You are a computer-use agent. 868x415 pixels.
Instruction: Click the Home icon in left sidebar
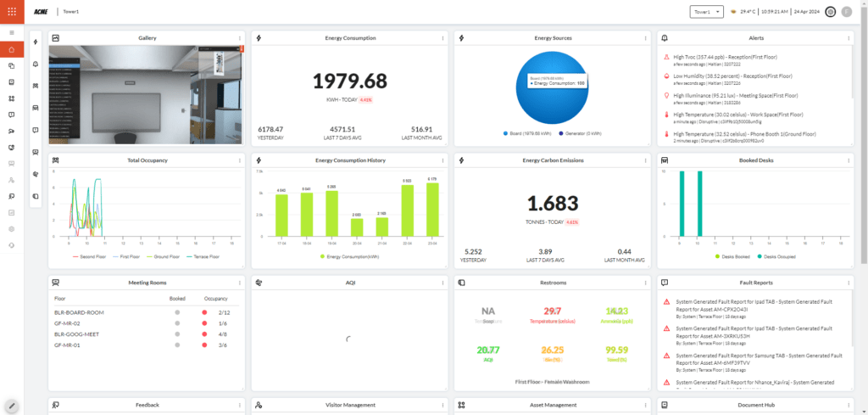pos(11,49)
